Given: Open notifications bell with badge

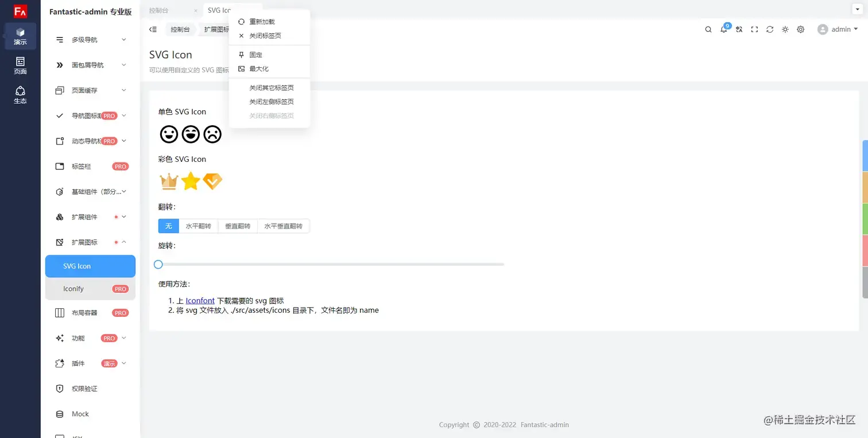Looking at the screenshot, I should pos(724,29).
